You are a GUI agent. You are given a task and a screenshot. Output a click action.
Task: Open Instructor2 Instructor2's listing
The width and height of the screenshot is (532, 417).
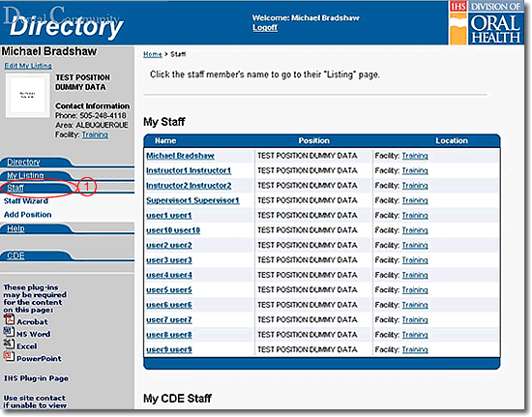[x=189, y=186]
